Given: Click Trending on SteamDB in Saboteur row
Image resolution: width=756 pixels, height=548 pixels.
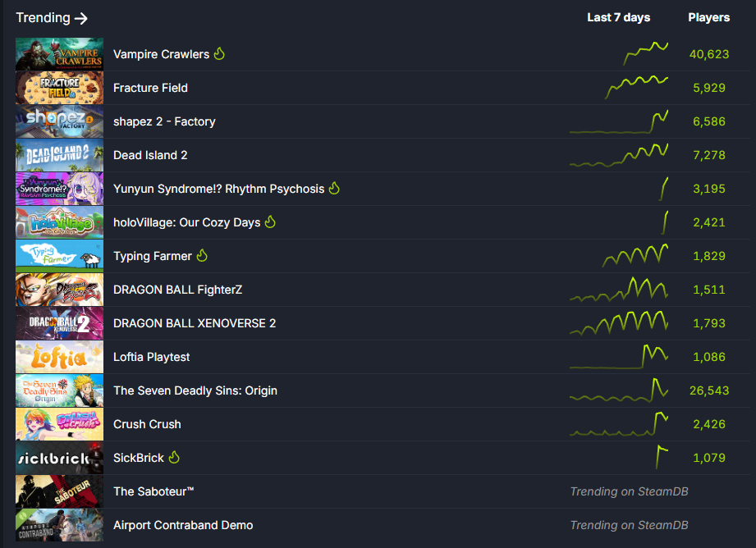Looking at the screenshot, I should pos(630,491).
